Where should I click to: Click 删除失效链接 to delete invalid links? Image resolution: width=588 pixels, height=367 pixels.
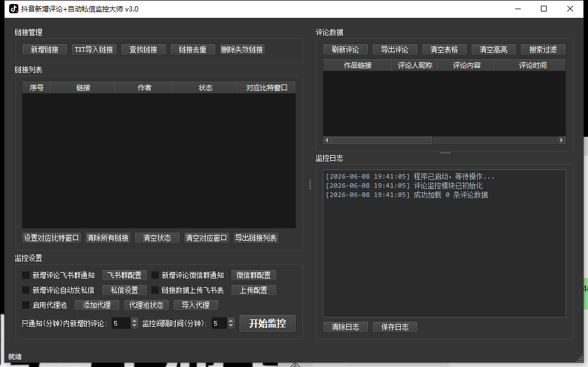[242, 49]
